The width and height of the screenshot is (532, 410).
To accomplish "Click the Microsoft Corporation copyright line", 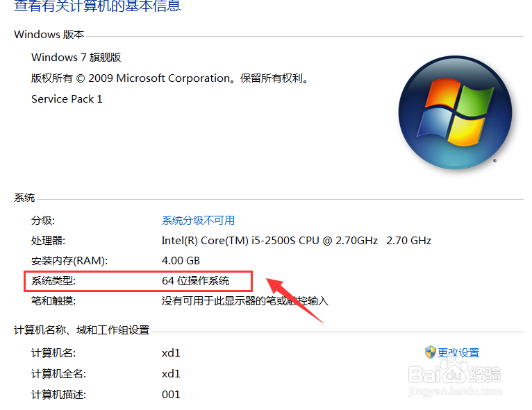I will pos(170,78).
